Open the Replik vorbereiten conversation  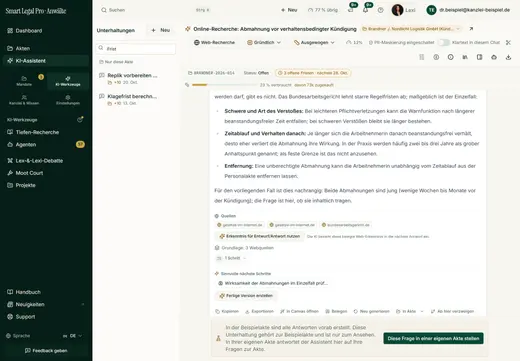[136, 79]
